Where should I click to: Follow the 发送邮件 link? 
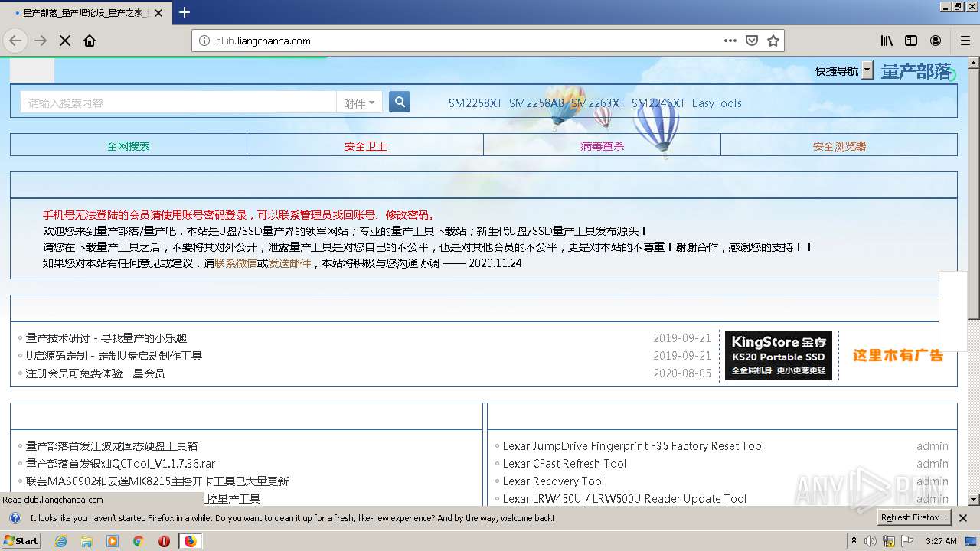tap(289, 263)
